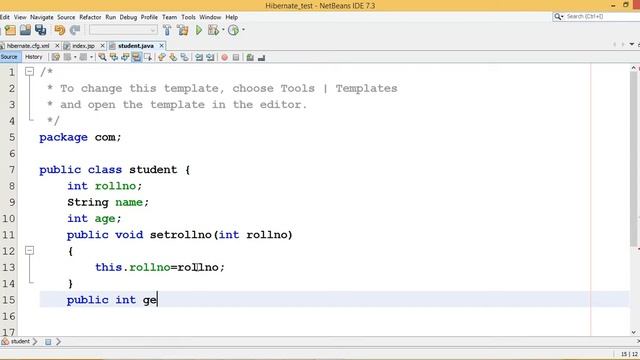Toggle Bookmark on current line
The width and height of the screenshot is (640, 360).
[x=184, y=57]
